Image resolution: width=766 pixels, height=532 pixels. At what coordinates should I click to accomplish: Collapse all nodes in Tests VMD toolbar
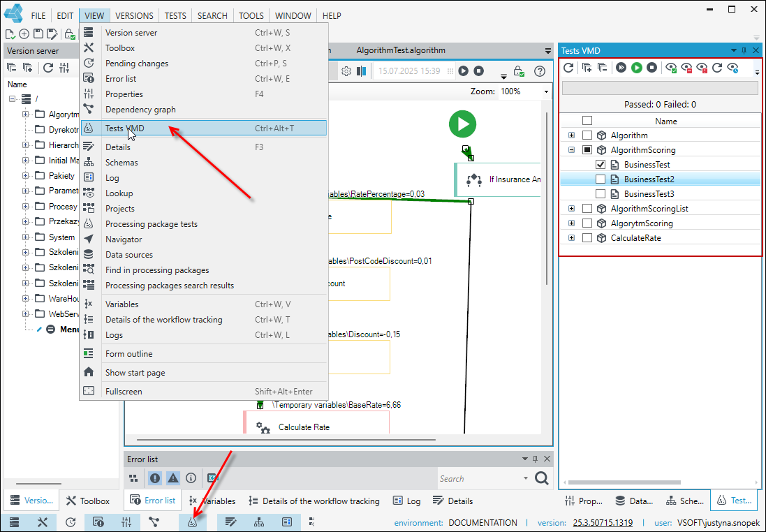coord(603,68)
